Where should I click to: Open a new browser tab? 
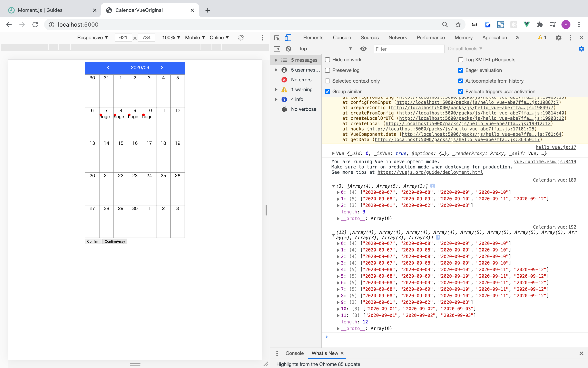(x=208, y=10)
